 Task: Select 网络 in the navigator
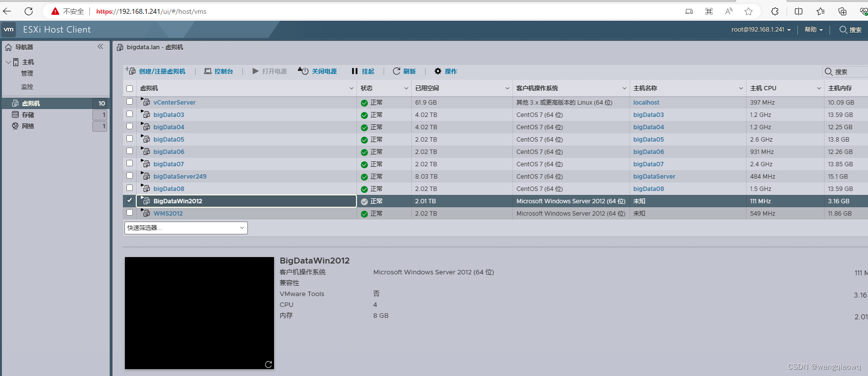pyautogui.click(x=28, y=126)
